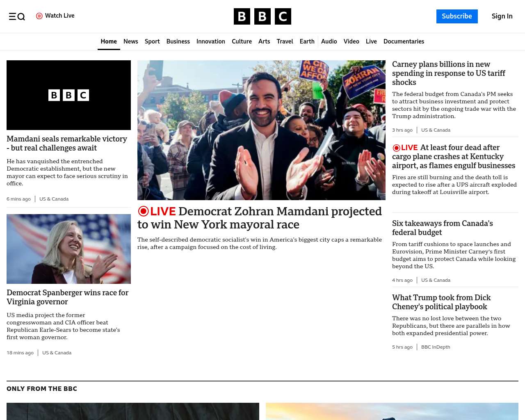The width and height of the screenshot is (525, 420).
Task: Open the Innovation section
Action: pyautogui.click(x=210, y=41)
